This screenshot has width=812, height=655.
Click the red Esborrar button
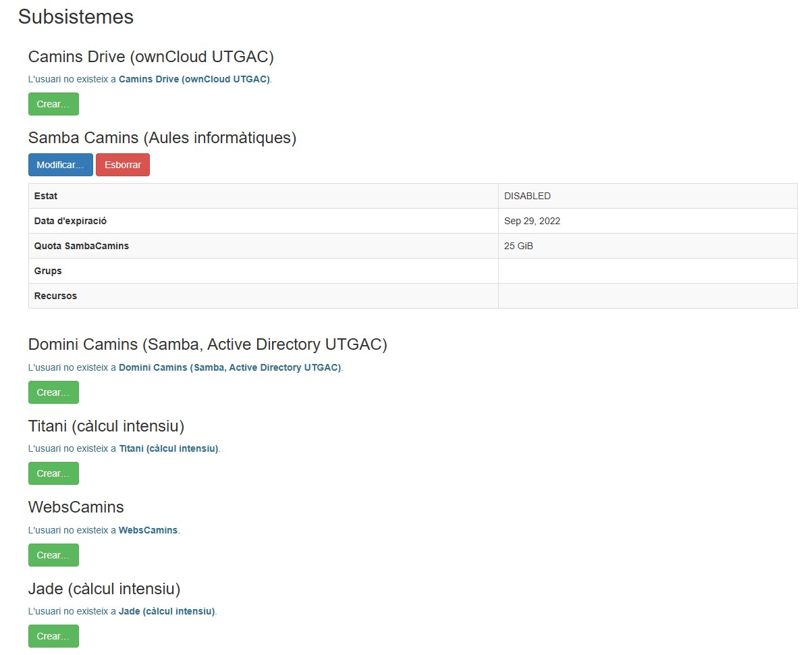(x=122, y=165)
